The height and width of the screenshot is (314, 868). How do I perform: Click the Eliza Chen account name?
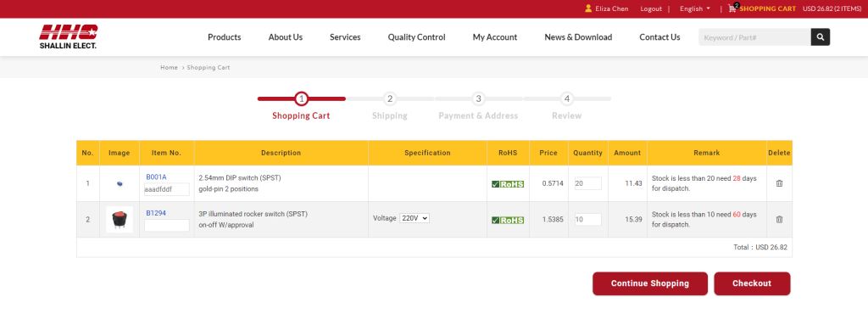(x=612, y=8)
